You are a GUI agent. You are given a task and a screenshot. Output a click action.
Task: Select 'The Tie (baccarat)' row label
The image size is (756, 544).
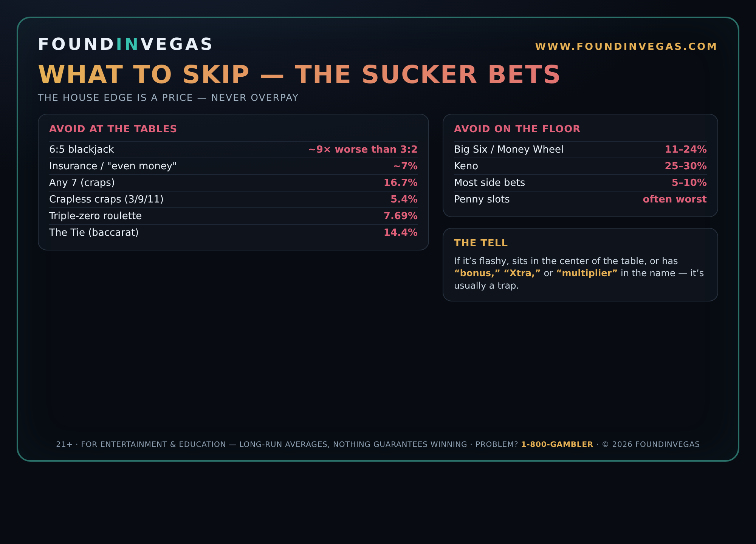coord(94,233)
